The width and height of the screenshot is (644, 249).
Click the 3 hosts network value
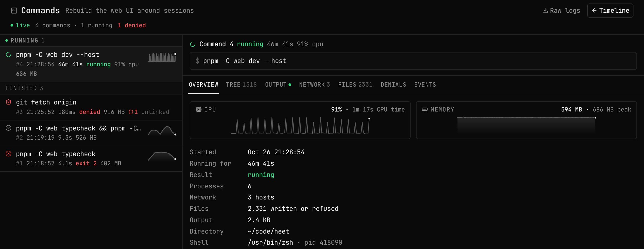[x=261, y=197]
